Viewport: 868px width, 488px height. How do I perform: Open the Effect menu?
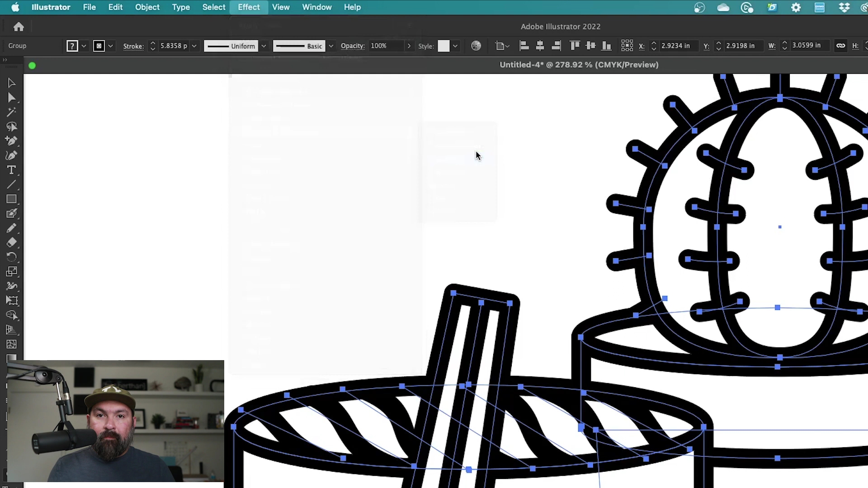pyautogui.click(x=249, y=7)
